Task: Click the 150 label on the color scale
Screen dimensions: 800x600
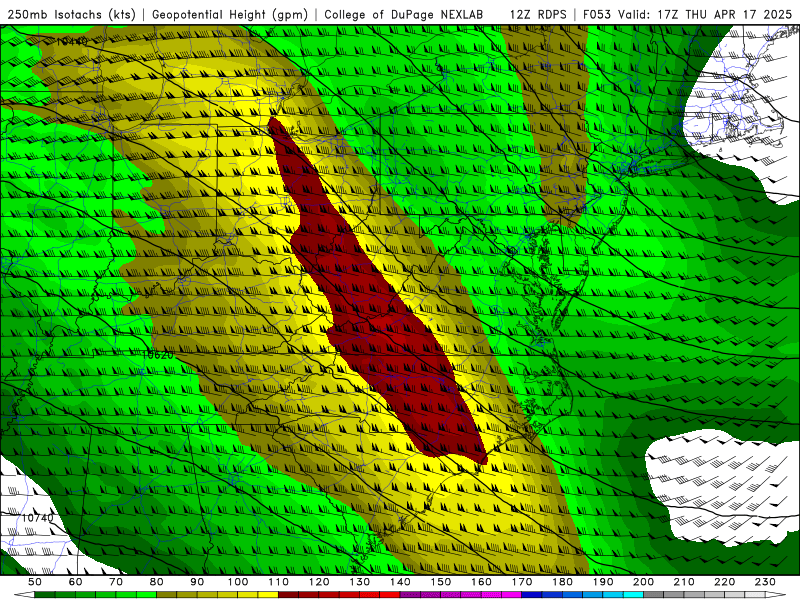Action: click(x=441, y=582)
